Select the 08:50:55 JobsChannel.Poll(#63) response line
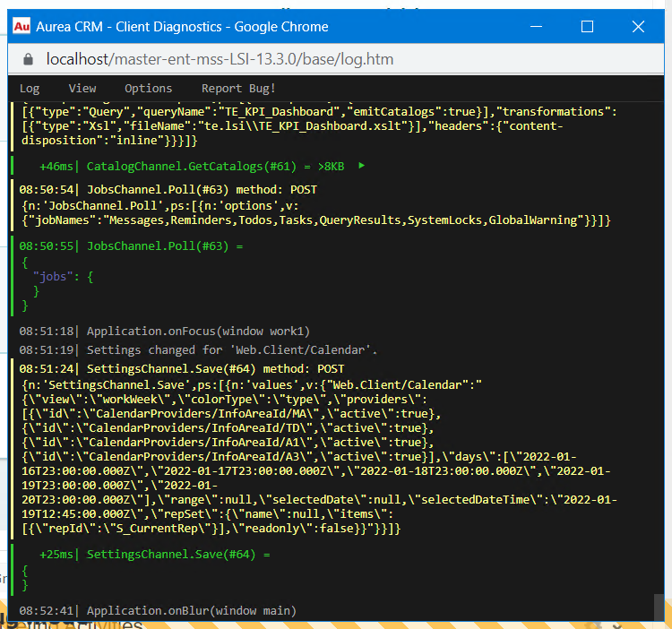 pyautogui.click(x=131, y=246)
